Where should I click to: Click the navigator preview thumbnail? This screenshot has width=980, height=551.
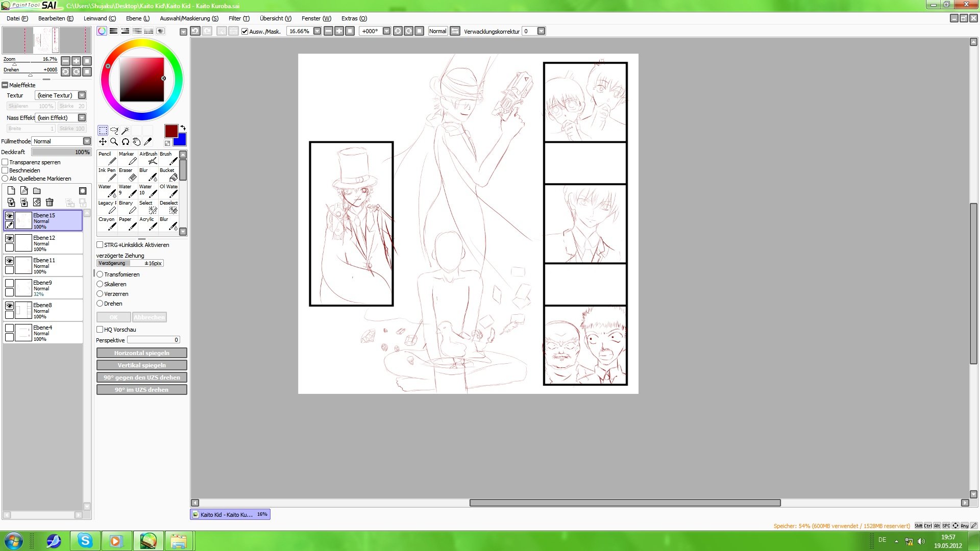(46, 40)
